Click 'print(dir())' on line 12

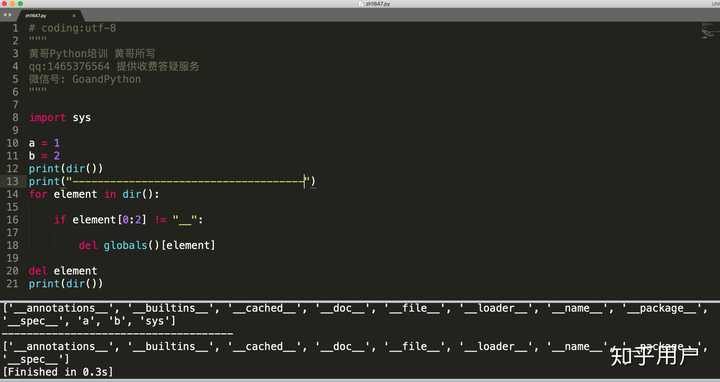coord(66,169)
